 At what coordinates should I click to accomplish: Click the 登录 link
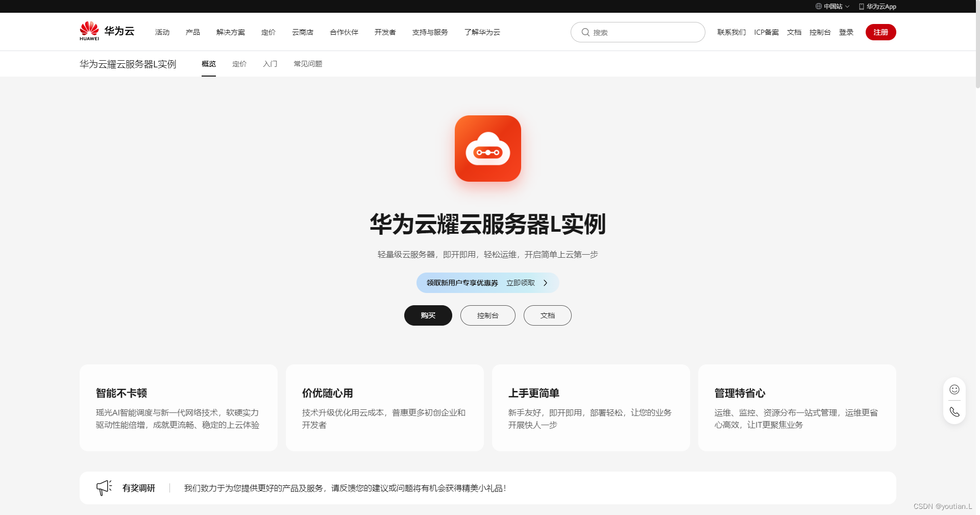(846, 32)
